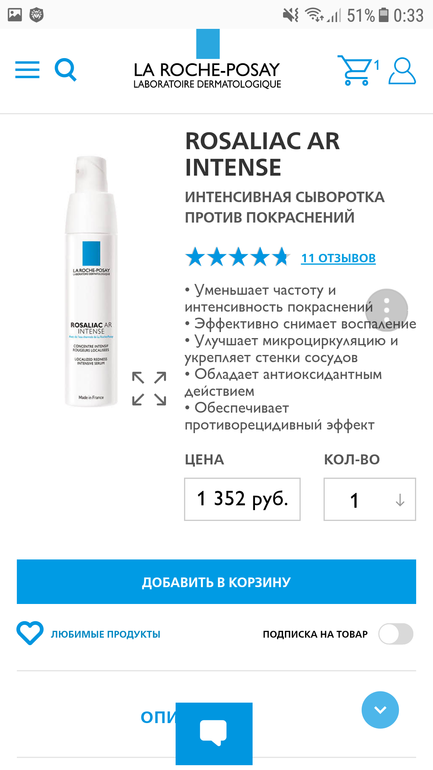Tap the blue round chevron-down button

pos(380,710)
